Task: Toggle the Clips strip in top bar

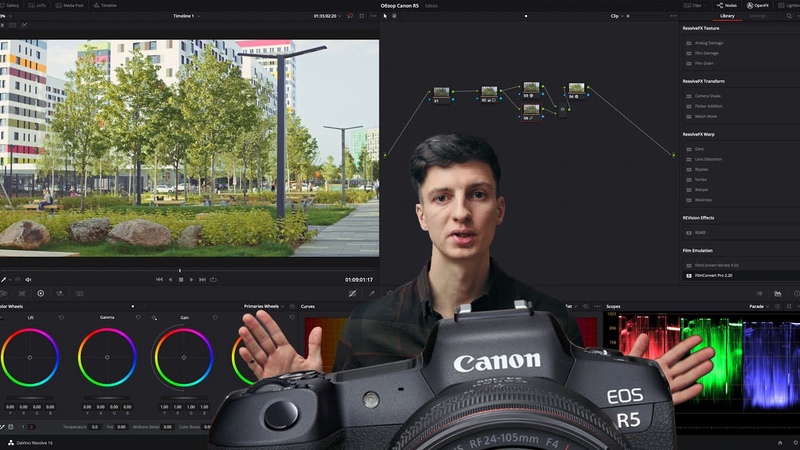Action: pos(693,5)
